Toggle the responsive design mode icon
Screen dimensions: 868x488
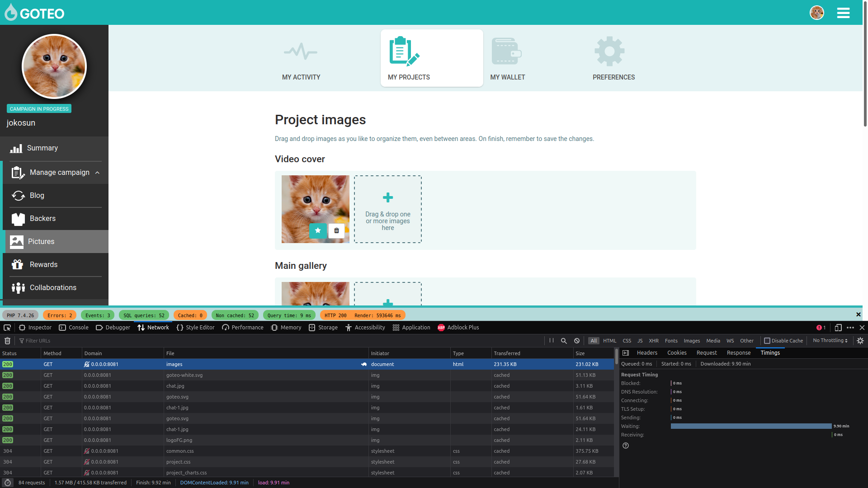(838, 328)
